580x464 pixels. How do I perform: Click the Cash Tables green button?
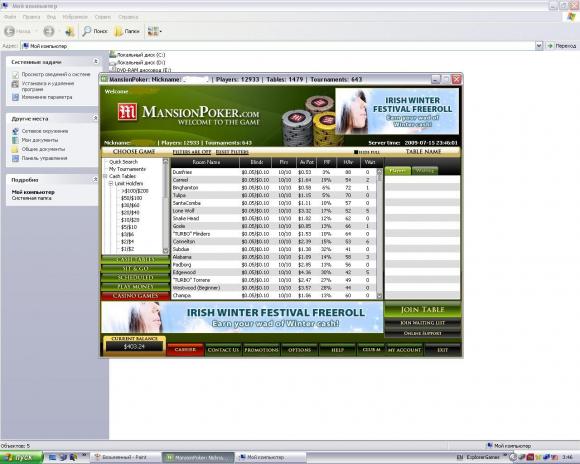point(135,259)
